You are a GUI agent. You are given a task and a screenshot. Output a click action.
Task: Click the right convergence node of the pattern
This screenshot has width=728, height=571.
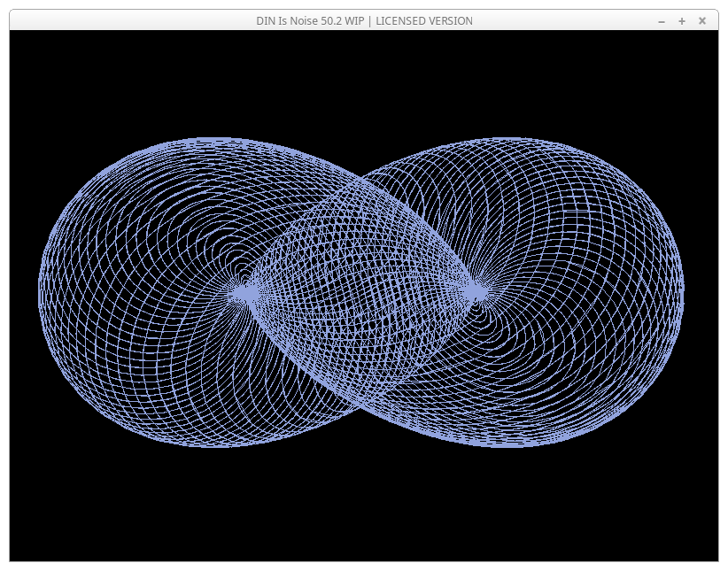pyautogui.click(x=476, y=291)
